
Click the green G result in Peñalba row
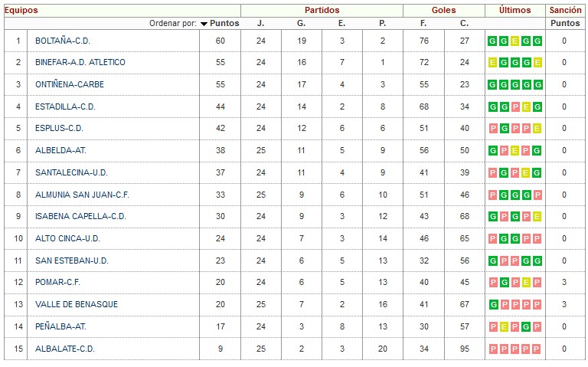(x=526, y=327)
